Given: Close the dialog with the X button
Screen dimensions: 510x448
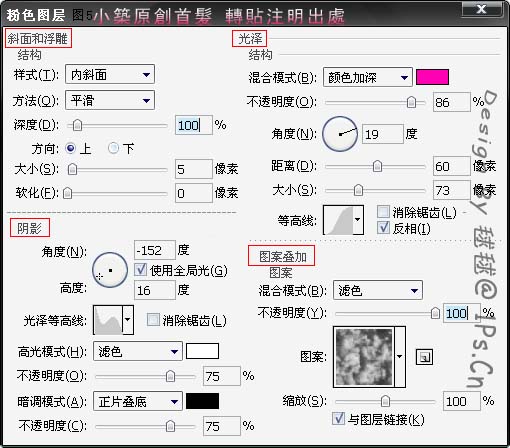Looking at the screenshot, I should pos(481,9).
